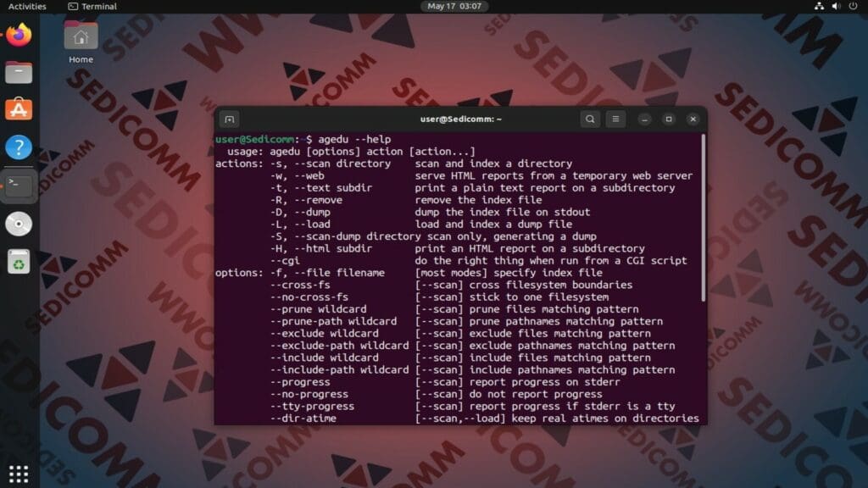The width and height of the screenshot is (868, 488).
Task: Close the terminal window
Action: (x=693, y=119)
